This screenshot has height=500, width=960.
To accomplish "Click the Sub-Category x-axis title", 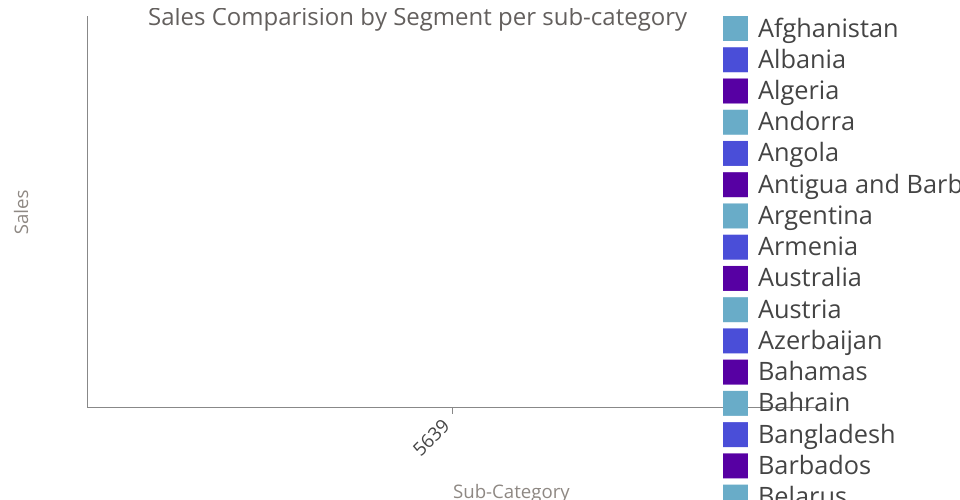I will [511, 491].
